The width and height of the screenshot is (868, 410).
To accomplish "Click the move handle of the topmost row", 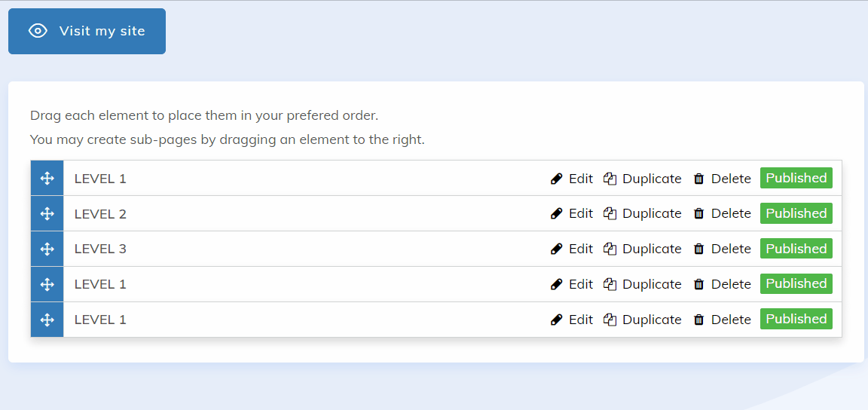I will coord(47,179).
